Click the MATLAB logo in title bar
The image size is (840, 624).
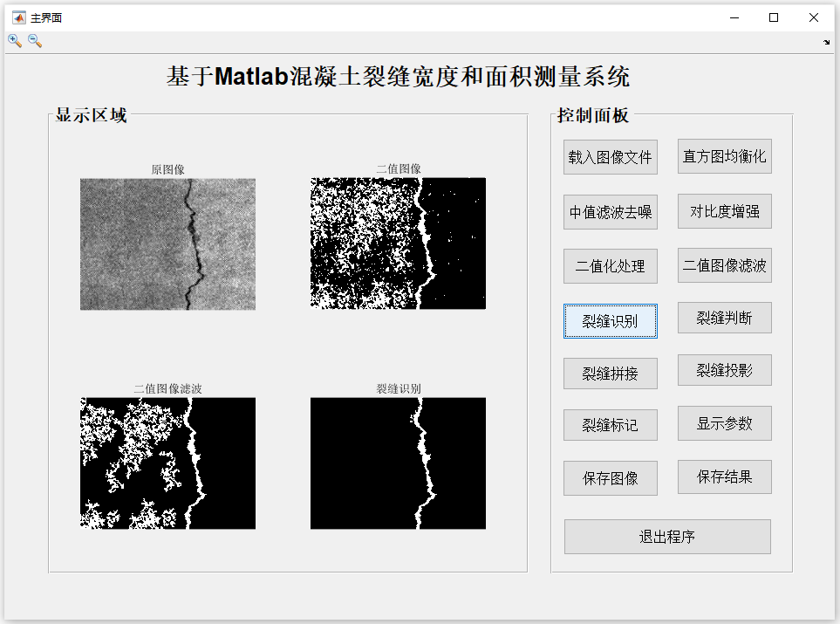[x=18, y=17]
